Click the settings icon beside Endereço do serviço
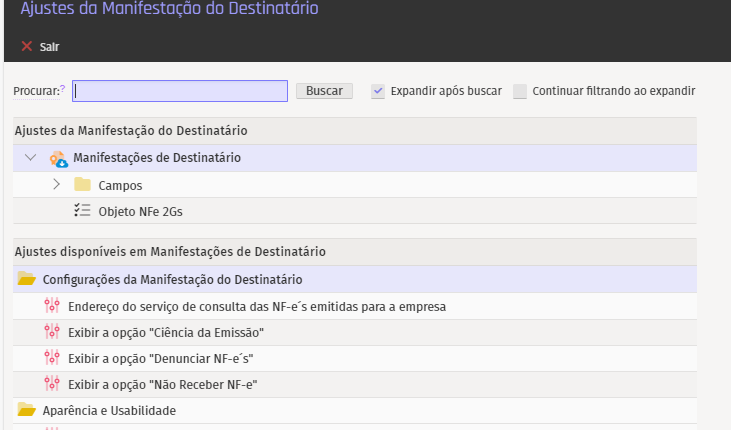 [x=52, y=306]
